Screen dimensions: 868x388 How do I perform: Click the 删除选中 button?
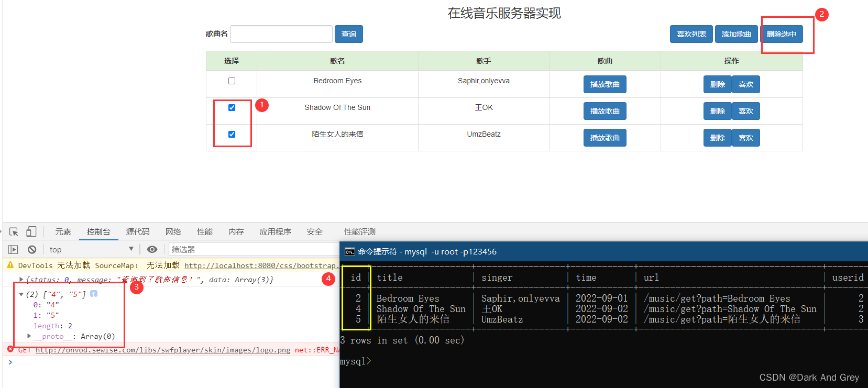(782, 34)
